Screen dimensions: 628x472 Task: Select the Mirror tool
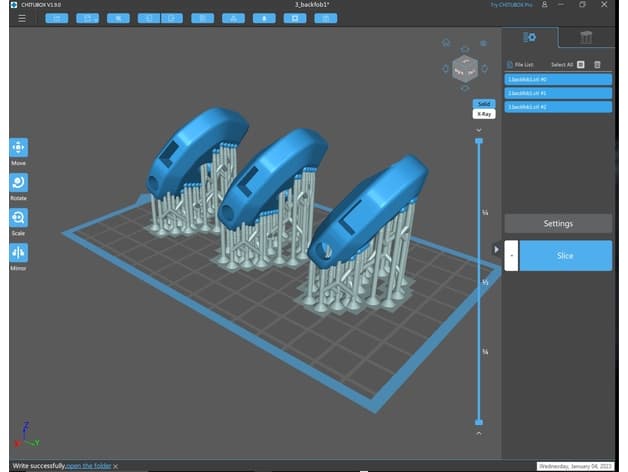coord(18,253)
